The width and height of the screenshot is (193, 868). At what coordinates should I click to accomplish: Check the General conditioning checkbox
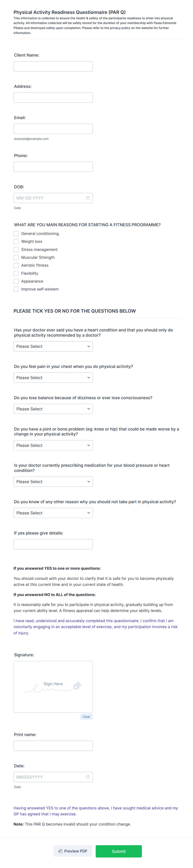(16, 233)
